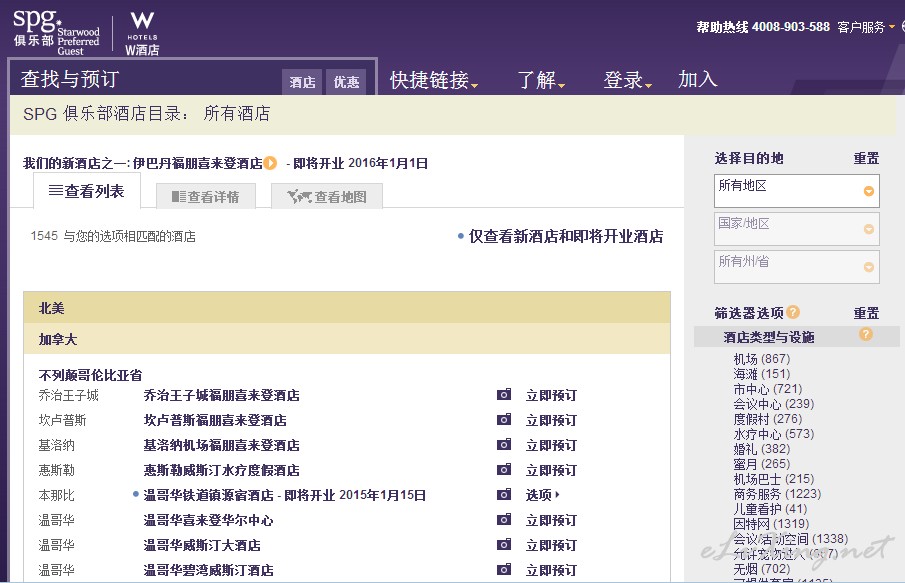
Task: Book 坎卢普斯福朋喜来登酒店 with 立即预订
Action: coord(551,420)
